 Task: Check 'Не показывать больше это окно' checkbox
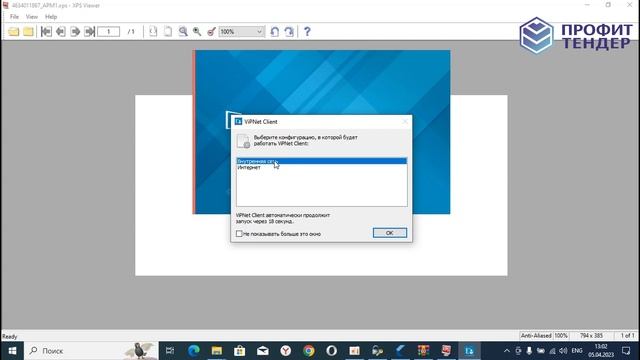click(239, 233)
